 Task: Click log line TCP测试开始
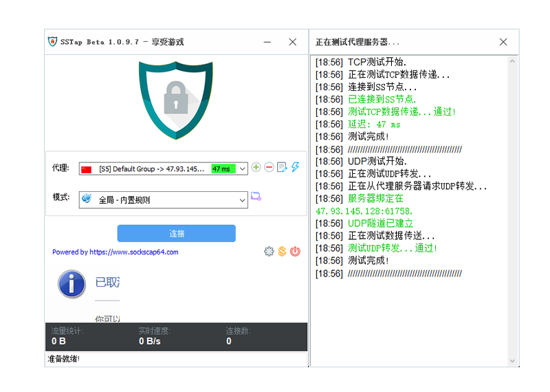point(377,62)
